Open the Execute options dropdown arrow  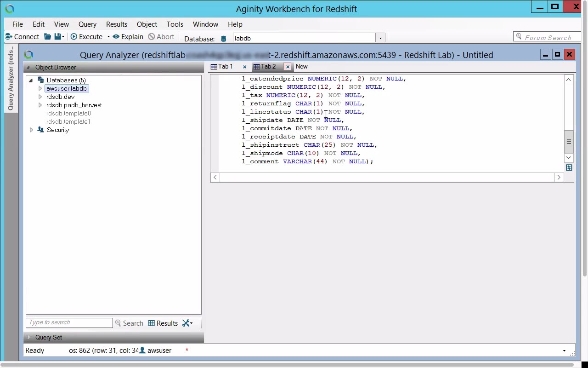tap(108, 37)
